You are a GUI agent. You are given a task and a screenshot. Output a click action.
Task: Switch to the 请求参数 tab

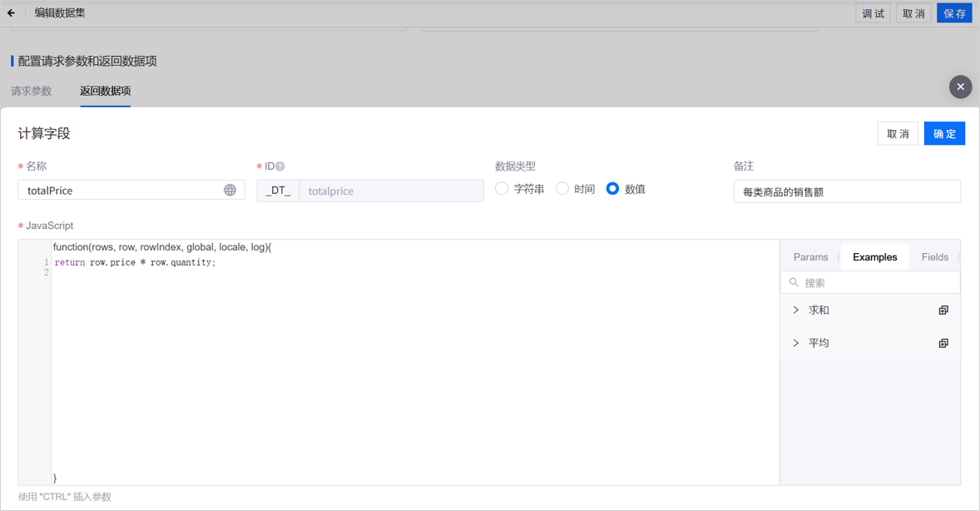click(30, 91)
